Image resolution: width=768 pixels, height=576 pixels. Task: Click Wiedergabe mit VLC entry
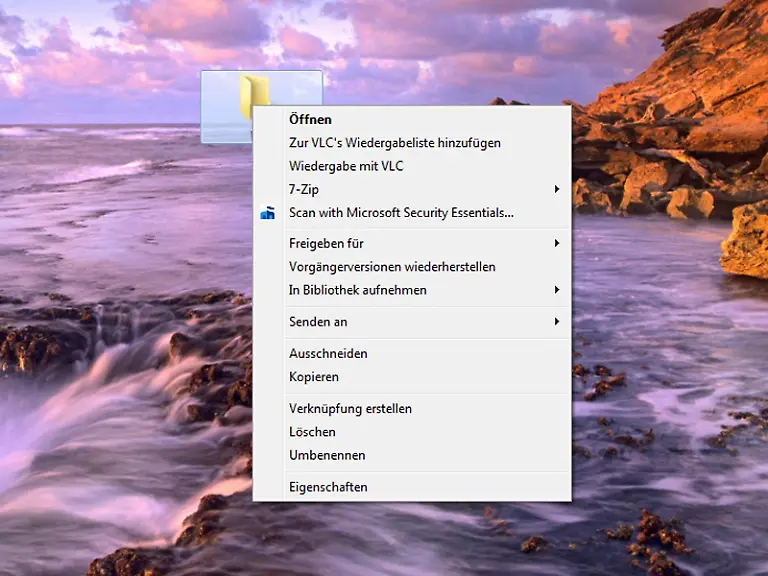click(346, 166)
